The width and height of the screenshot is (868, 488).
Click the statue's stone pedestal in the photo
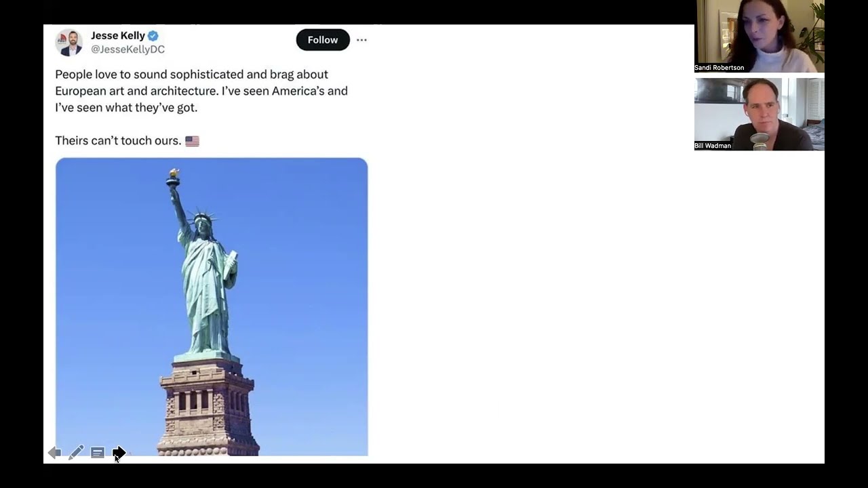click(x=208, y=407)
